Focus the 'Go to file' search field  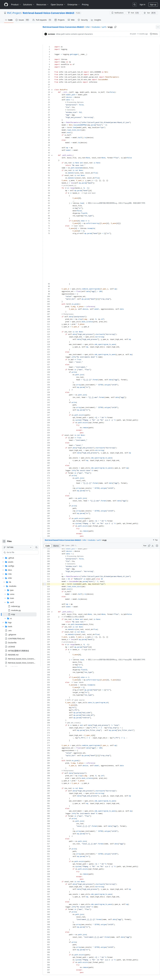pyautogui.click(x=20, y=552)
